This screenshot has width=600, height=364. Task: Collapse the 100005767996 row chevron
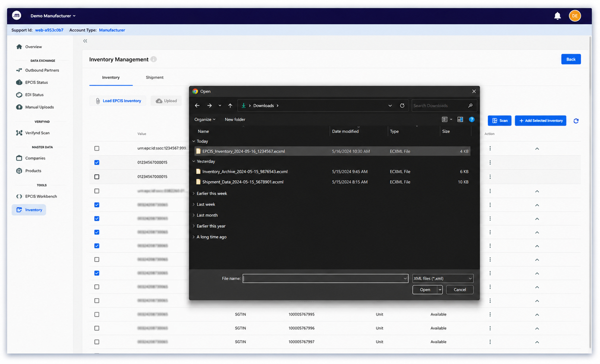pyautogui.click(x=537, y=329)
